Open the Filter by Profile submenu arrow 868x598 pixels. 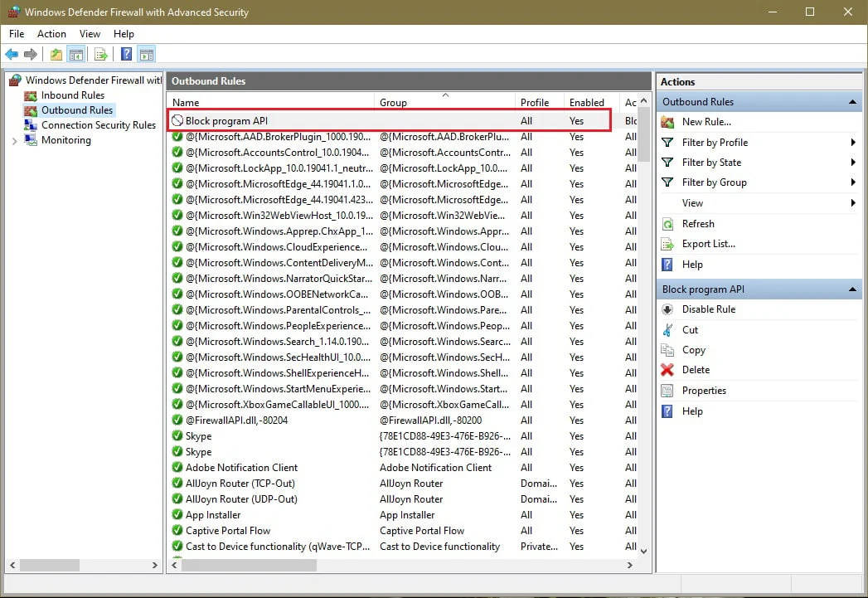[x=853, y=143]
